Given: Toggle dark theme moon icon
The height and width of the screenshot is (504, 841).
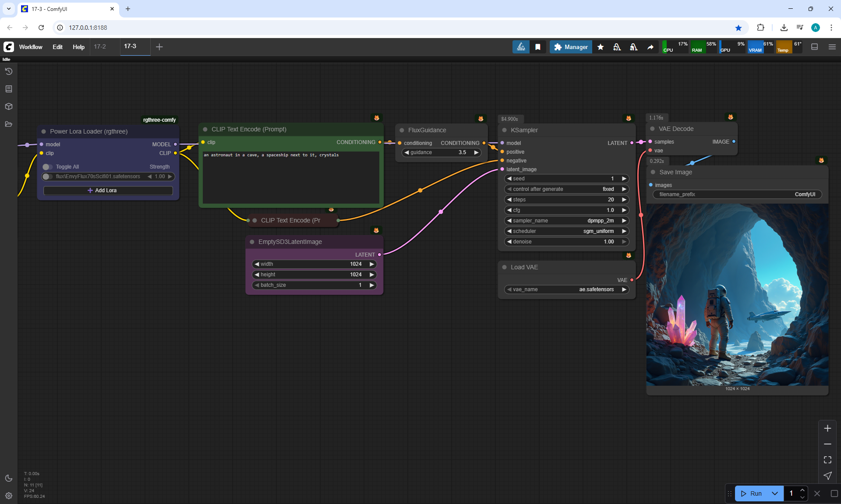Looking at the screenshot, I should 8,478.
